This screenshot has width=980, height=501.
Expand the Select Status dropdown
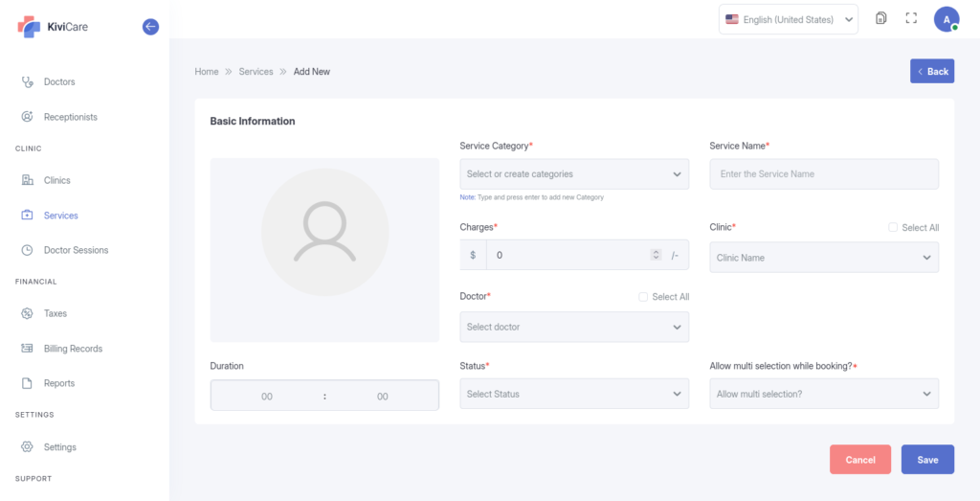(x=574, y=394)
